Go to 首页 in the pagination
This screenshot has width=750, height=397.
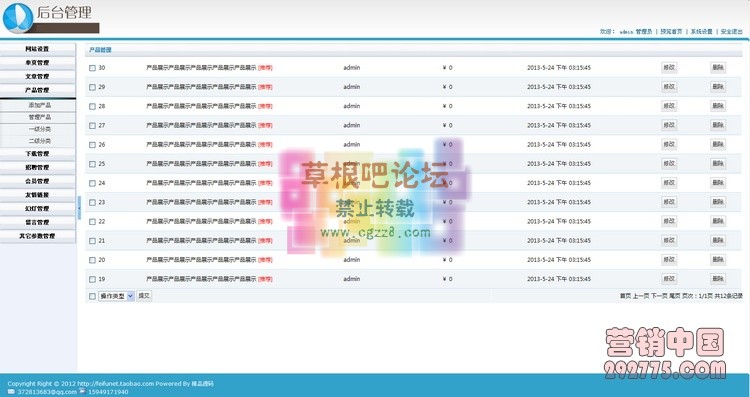click(x=625, y=296)
